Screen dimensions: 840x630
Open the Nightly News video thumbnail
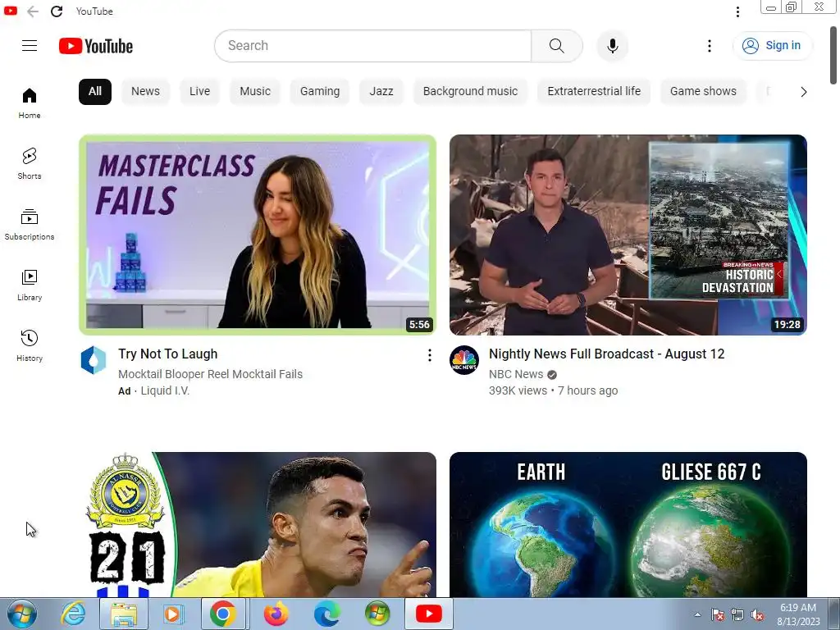(x=628, y=235)
